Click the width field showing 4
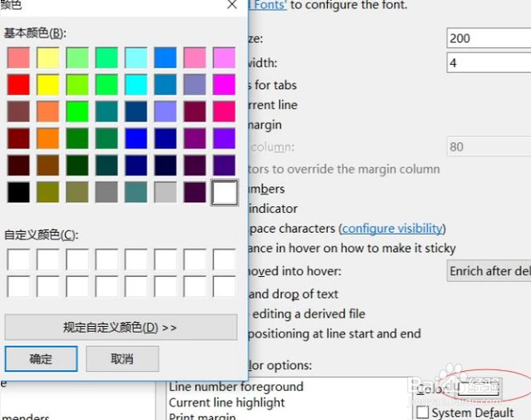The width and height of the screenshot is (531, 420). (489, 62)
